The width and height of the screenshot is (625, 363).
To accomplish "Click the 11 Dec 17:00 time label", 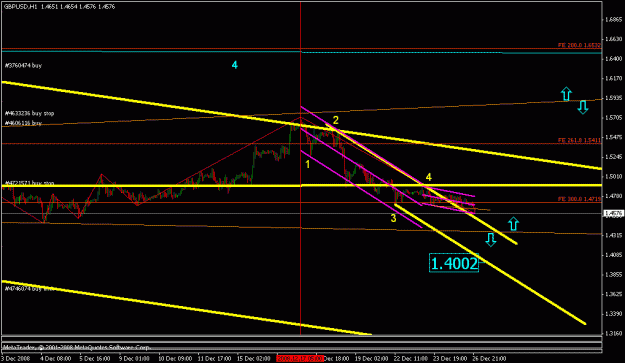I will 214,359.
